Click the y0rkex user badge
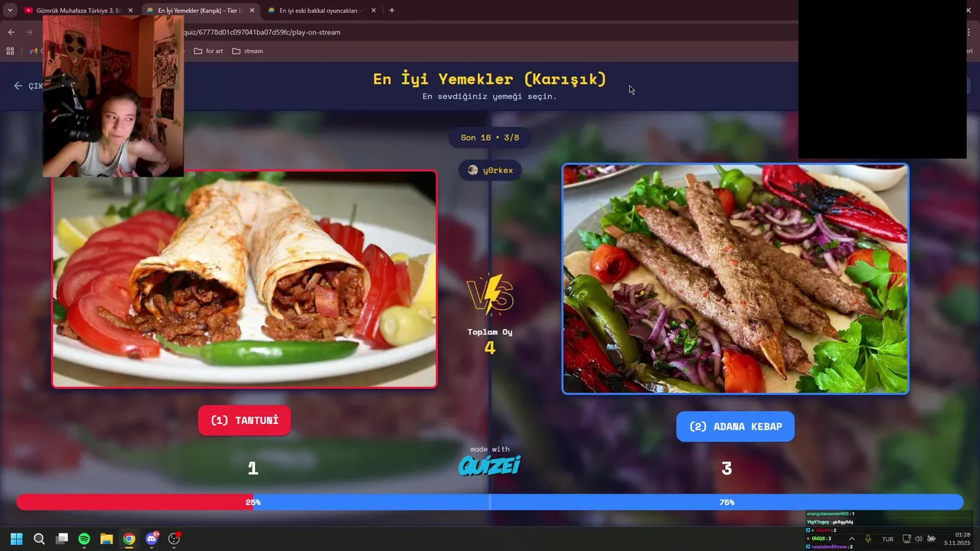Screen dimensions: 980x551 [490, 170]
